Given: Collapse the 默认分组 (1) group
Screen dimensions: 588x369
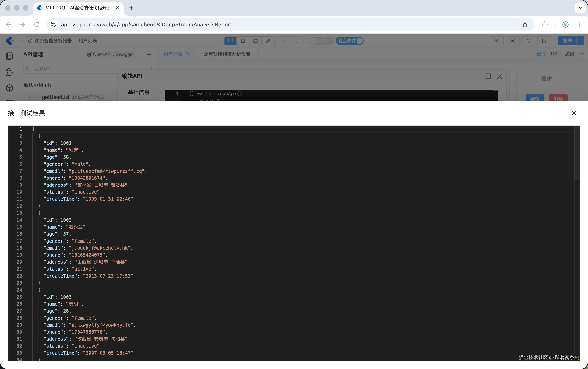Looking at the screenshot, I should pyautogui.click(x=37, y=85).
